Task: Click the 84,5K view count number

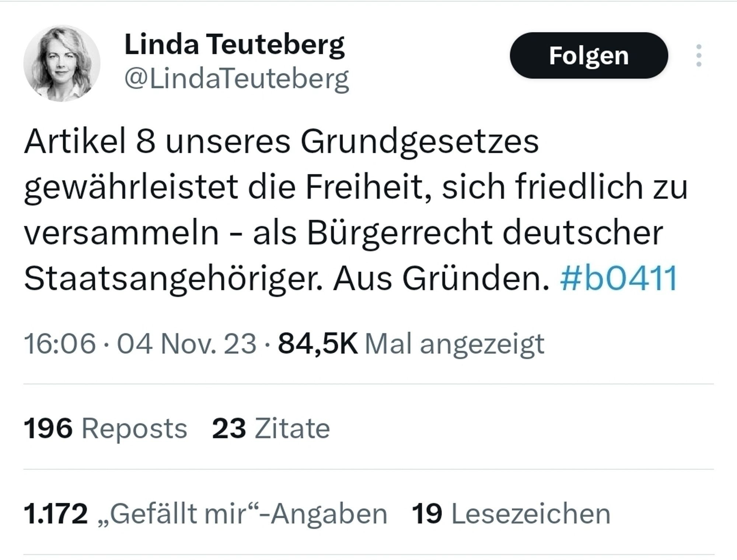Action: pyautogui.click(x=318, y=344)
